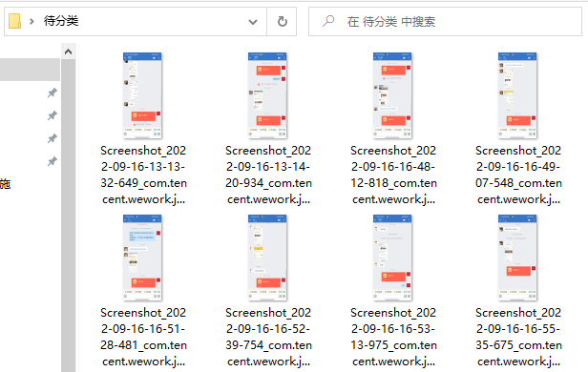Select thumbnail of Screenshot 13-14-20-934
The height and width of the screenshot is (372, 588).
(x=267, y=95)
